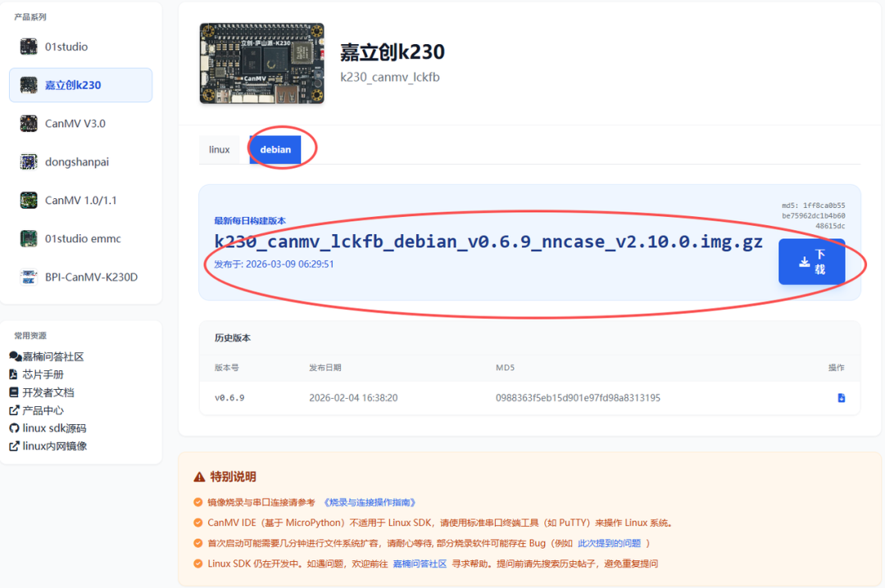Switch to the linux tab
Screen dimensions: 885x588
[x=219, y=149]
